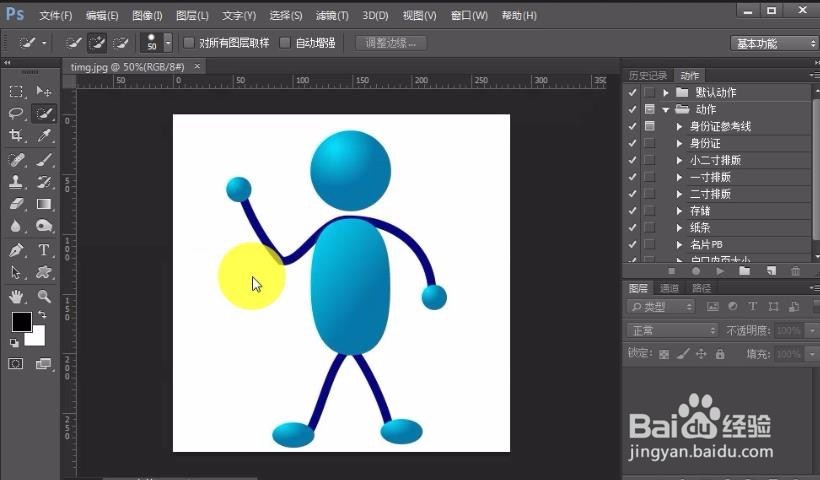The width and height of the screenshot is (820, 480).
Task: Click the play action button
Action: [x=720, y=271]
